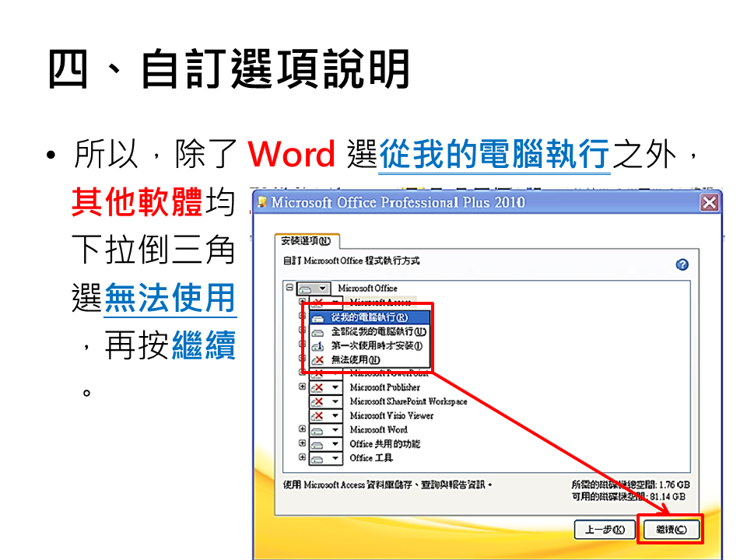Screen dimensions: 747x560
Task: Open the blue help question mark icon
Action: (x=682, y=264)
